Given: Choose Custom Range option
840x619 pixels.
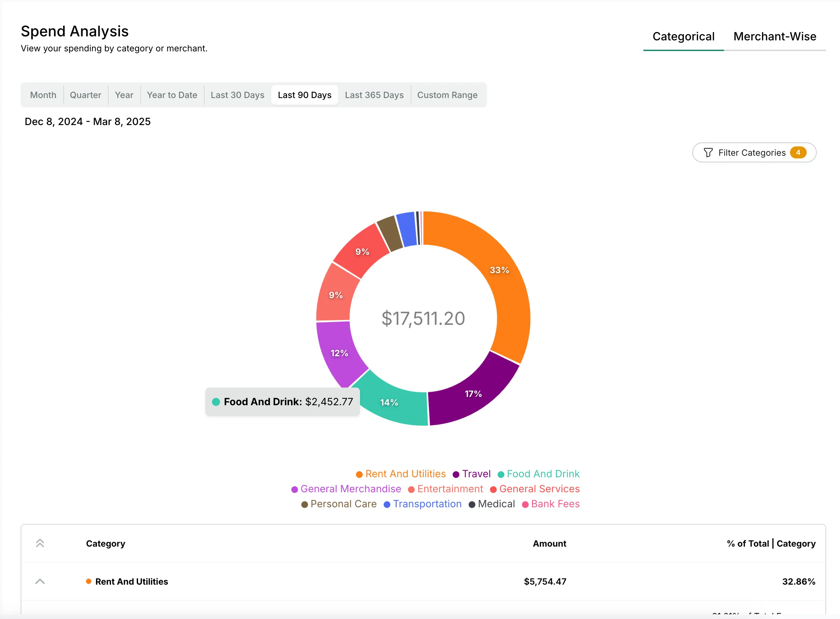Looking at the screenshot, I should (x=447, y=95).
